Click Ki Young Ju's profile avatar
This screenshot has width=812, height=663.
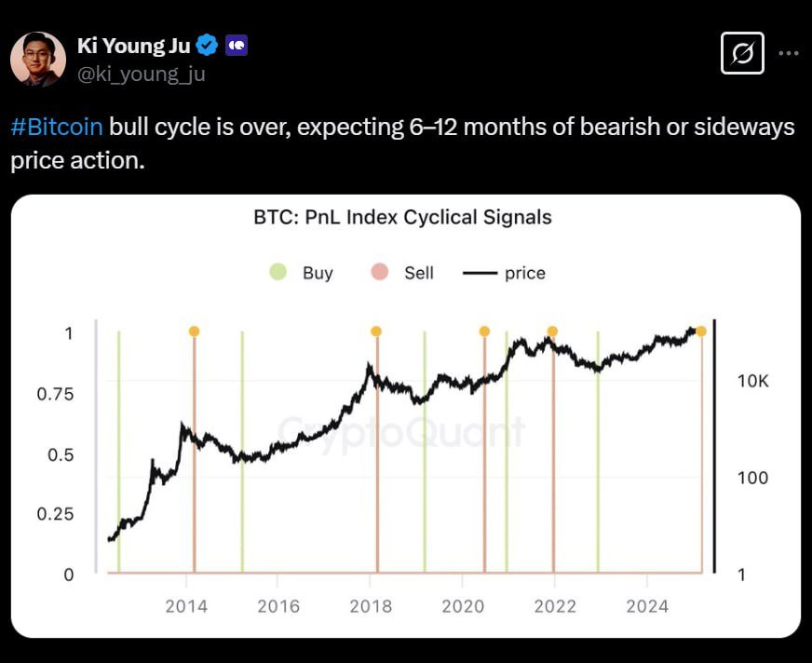click(38, 60)
